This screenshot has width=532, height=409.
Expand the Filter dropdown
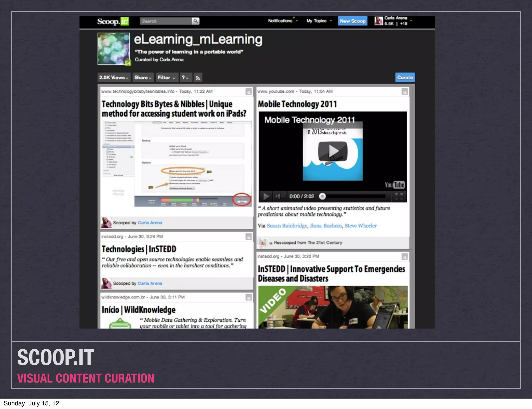pyautogui.click(x=167, y=78)
